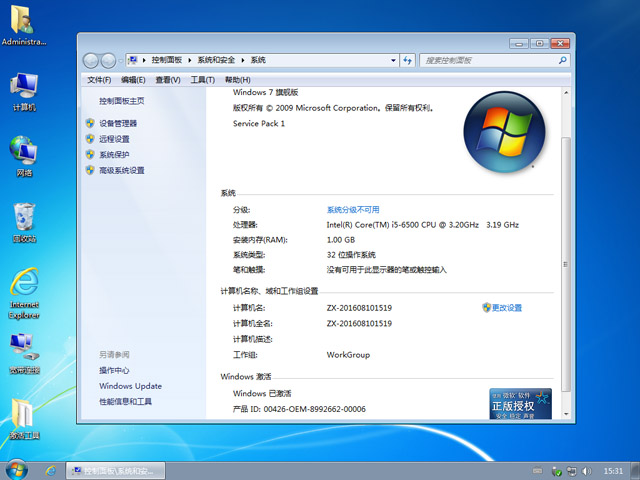Viewport: 640px width, 480px height.
Task: Open the recent pages dropdown beside the navigation arrows
Action: coord(120,61)
